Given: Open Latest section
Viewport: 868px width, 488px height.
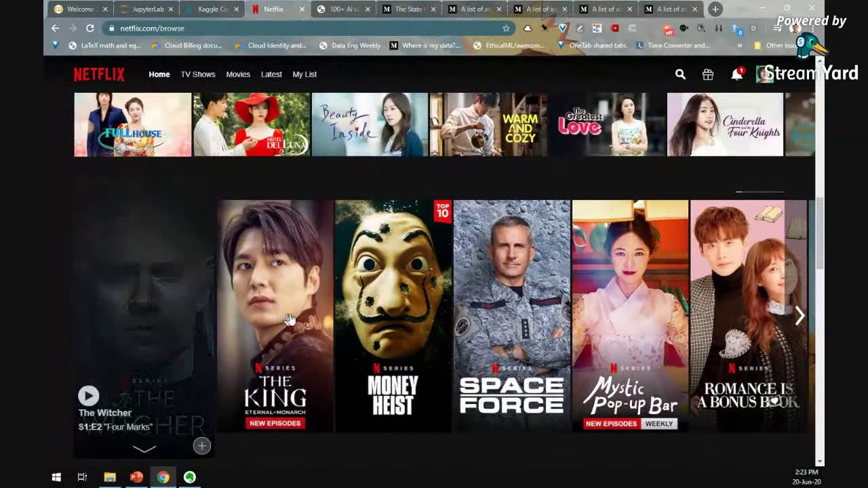Looking at the screenshot, I should [x=271, y=75].
